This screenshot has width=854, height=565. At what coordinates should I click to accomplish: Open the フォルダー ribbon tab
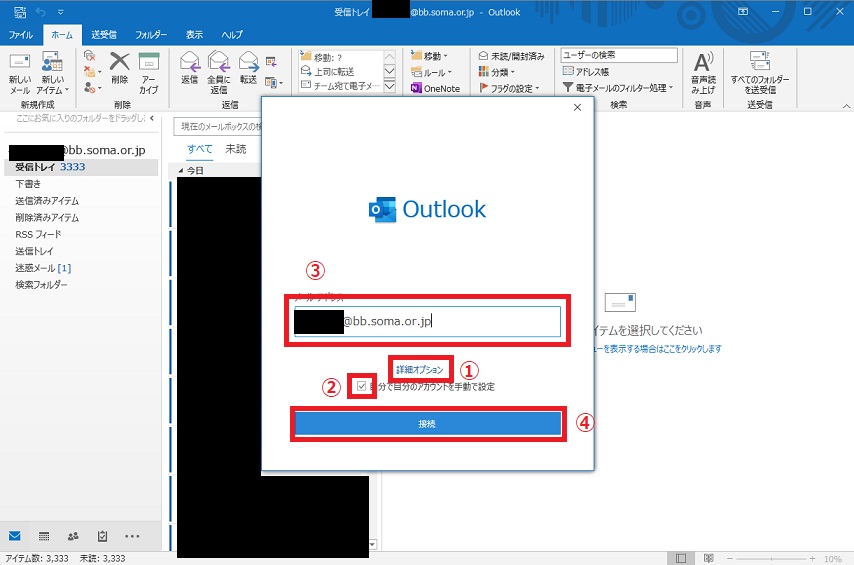click(x=151, y=34)
